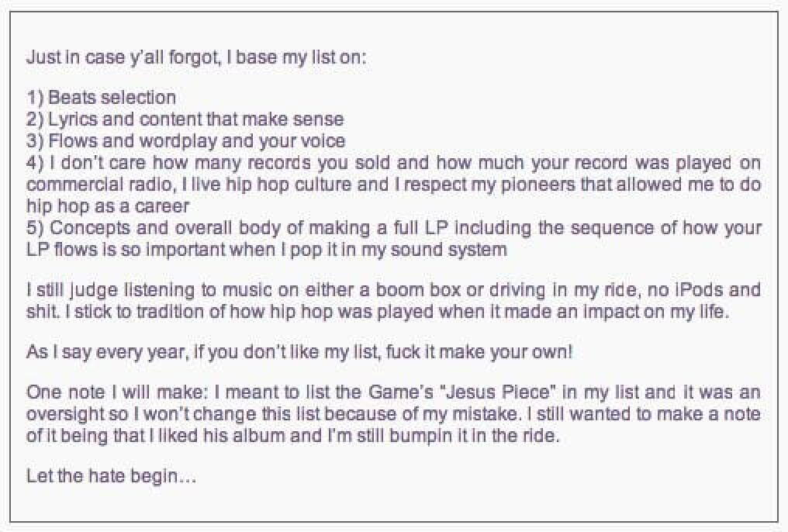The image size is (788, 532).
Task: Click the words "make your own!"
Action: (526, 351)
